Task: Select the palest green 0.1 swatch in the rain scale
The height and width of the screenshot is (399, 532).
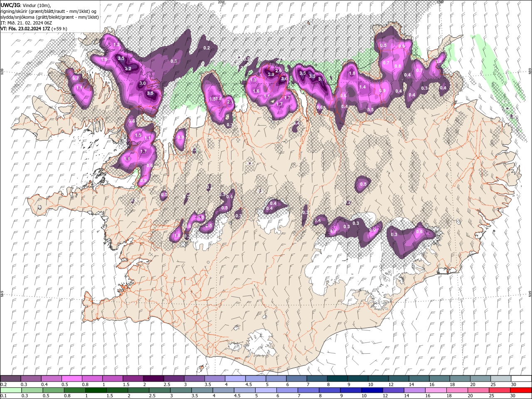Action: pos(10,390)
